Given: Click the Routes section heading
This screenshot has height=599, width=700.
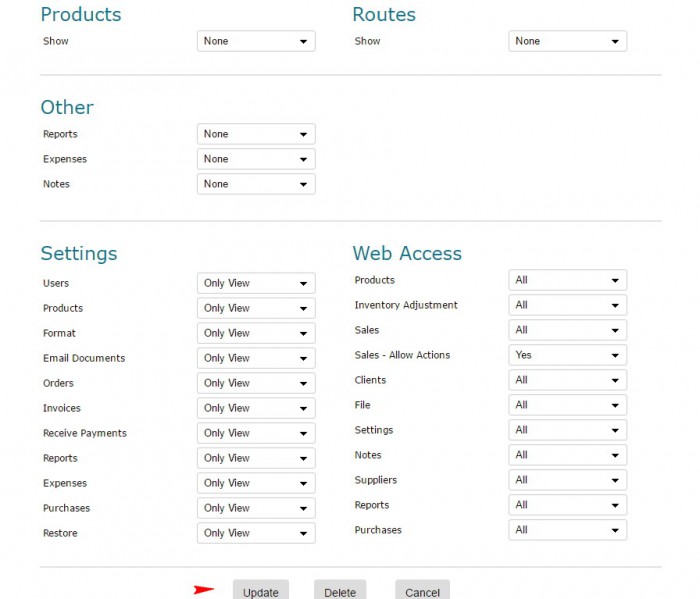Looking at the screenshot, I should pos(384,14).
